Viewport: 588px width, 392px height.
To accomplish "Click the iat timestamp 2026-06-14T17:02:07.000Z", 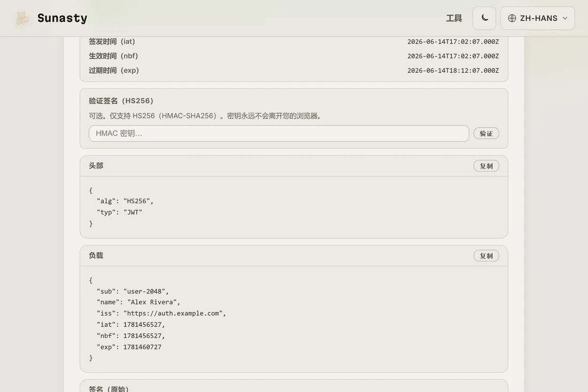I will point(453,42).
